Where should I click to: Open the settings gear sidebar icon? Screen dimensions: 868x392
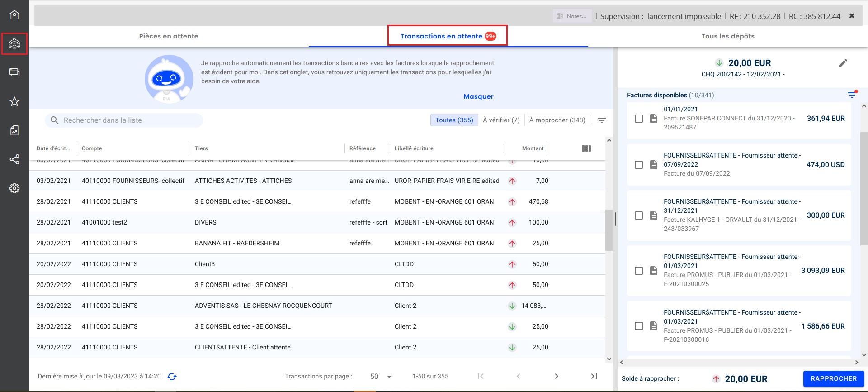click(14, 188)
